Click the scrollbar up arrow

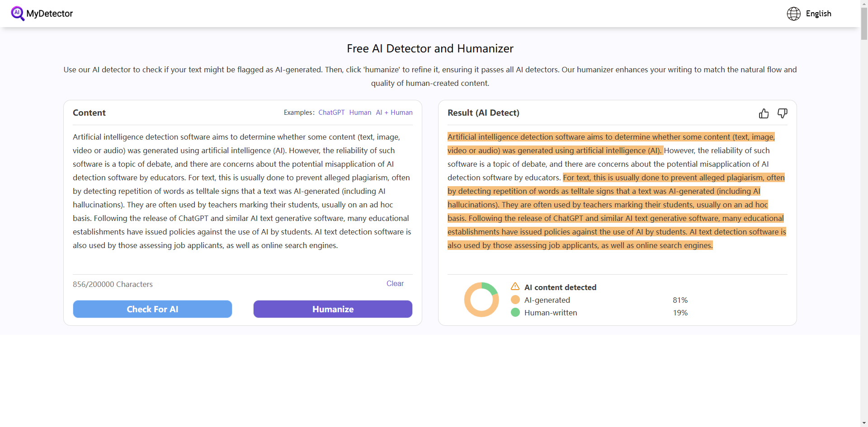pos(864,4)
